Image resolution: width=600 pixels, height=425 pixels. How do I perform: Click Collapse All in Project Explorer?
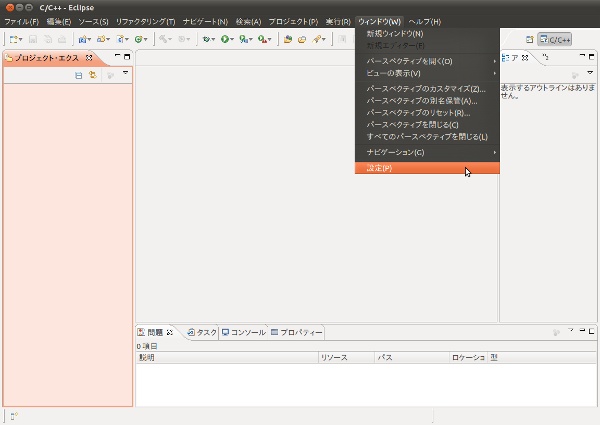coord(78,75)
